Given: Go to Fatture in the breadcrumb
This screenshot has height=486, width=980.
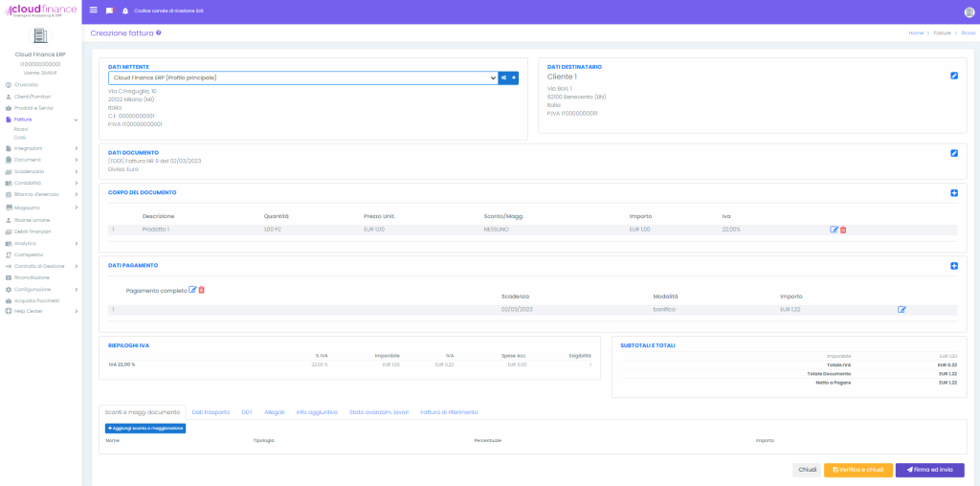Looking at the screenshot, I should click(943, 33).
